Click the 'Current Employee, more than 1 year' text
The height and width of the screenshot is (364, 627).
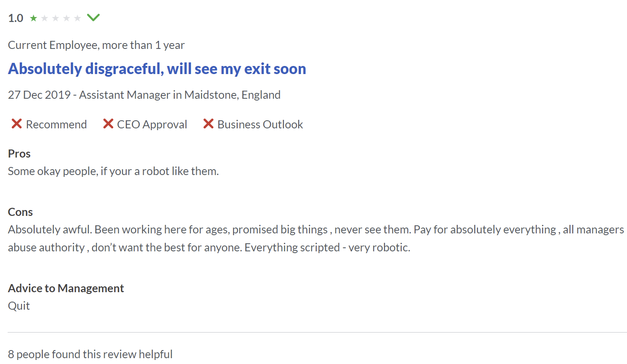pyautogui.click(x=97, y=45)
